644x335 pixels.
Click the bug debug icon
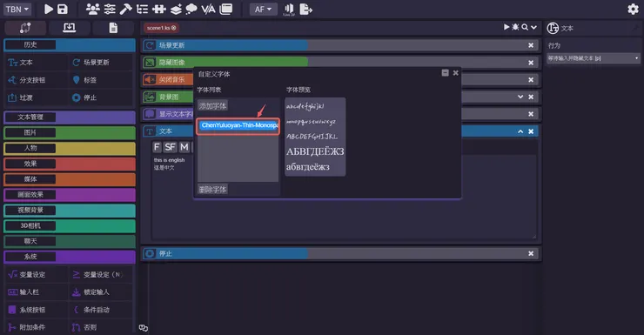(515, 27)
